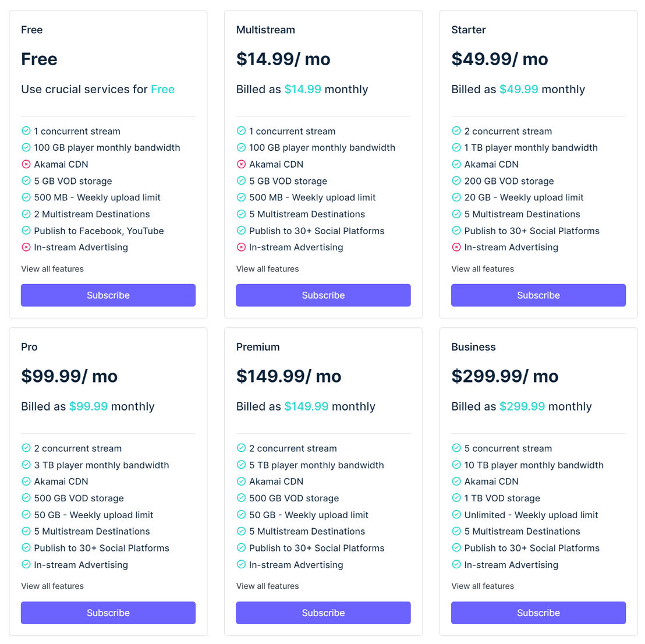Expand View all features in the Business card
This screenshot has width=645, height=644.
483,586
